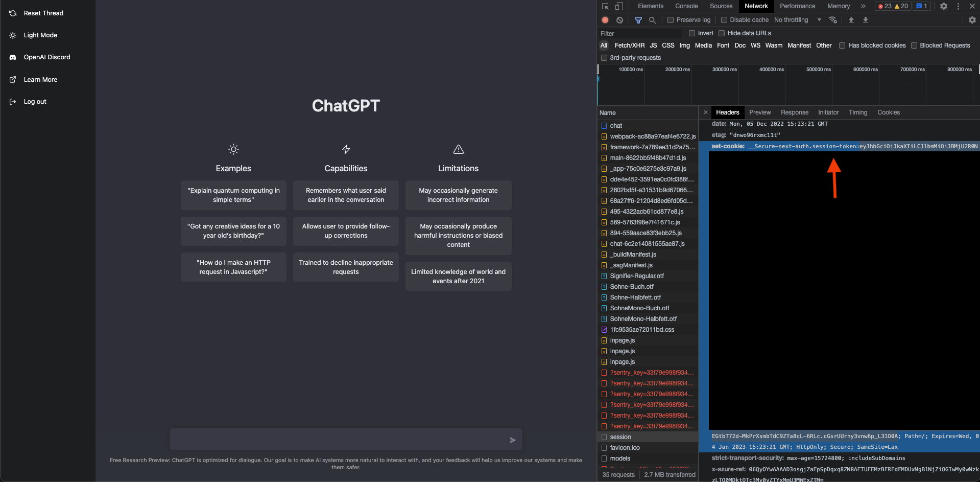Open DevTools settings gear icon
The image size is (980, 482).
click(944, 6)
